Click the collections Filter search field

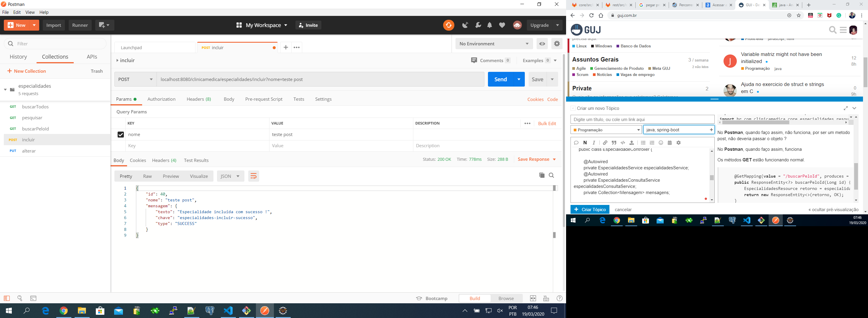click(x=55, y=44)
